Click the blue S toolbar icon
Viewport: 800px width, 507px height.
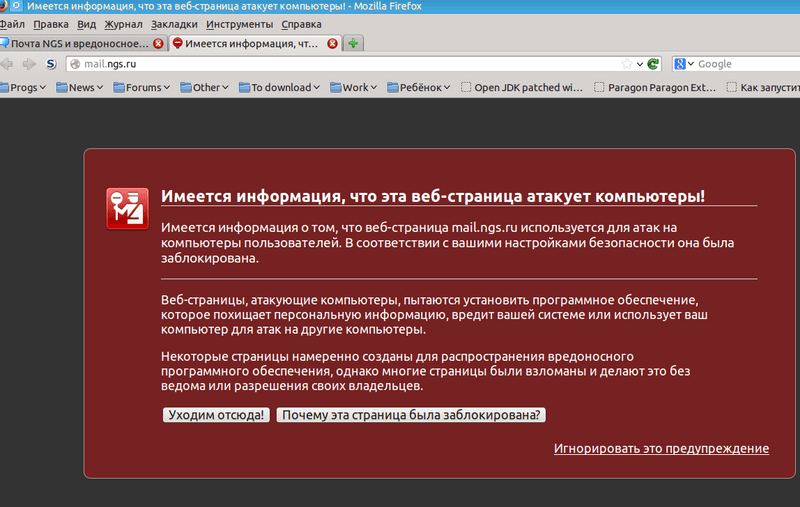pyautogui.click(x=51, y=64)
